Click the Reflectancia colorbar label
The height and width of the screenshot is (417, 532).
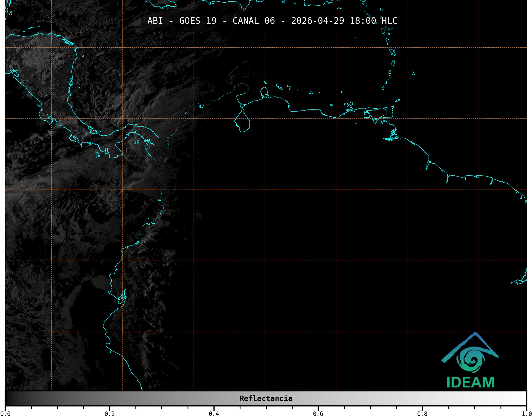pos(266,398)
